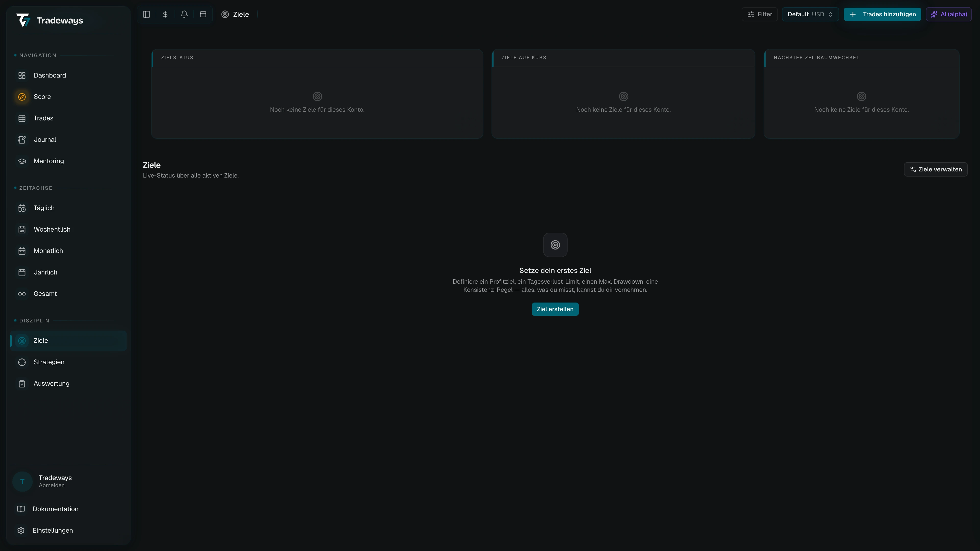
Task: Add trades via Trades hinzufügen
Action: click(x=882, y=14)
